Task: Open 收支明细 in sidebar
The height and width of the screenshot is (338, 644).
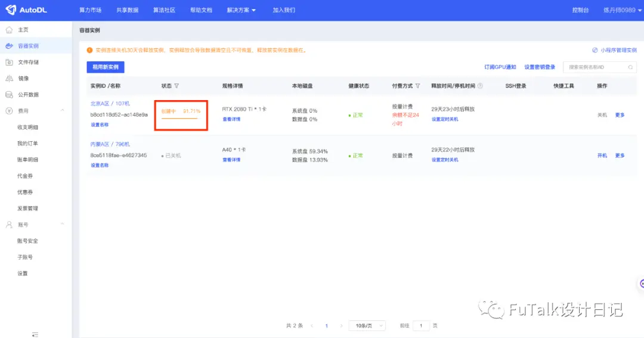Action: [27, 128]
